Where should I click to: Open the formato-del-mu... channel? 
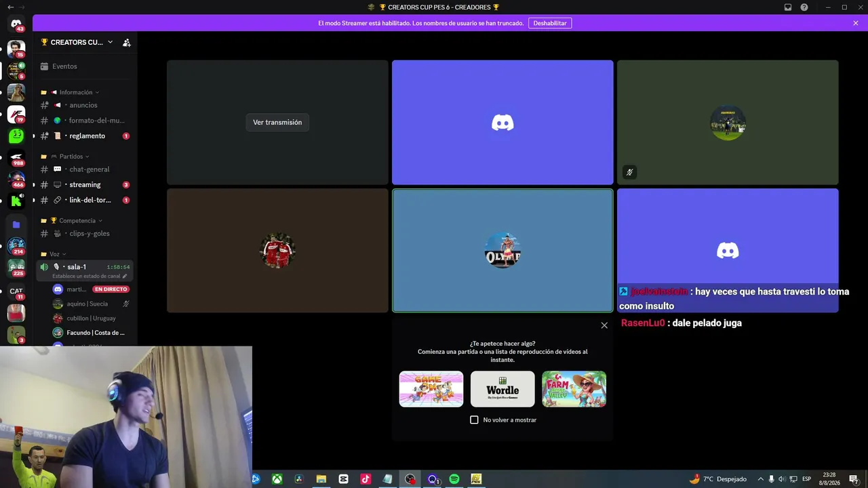85,121
